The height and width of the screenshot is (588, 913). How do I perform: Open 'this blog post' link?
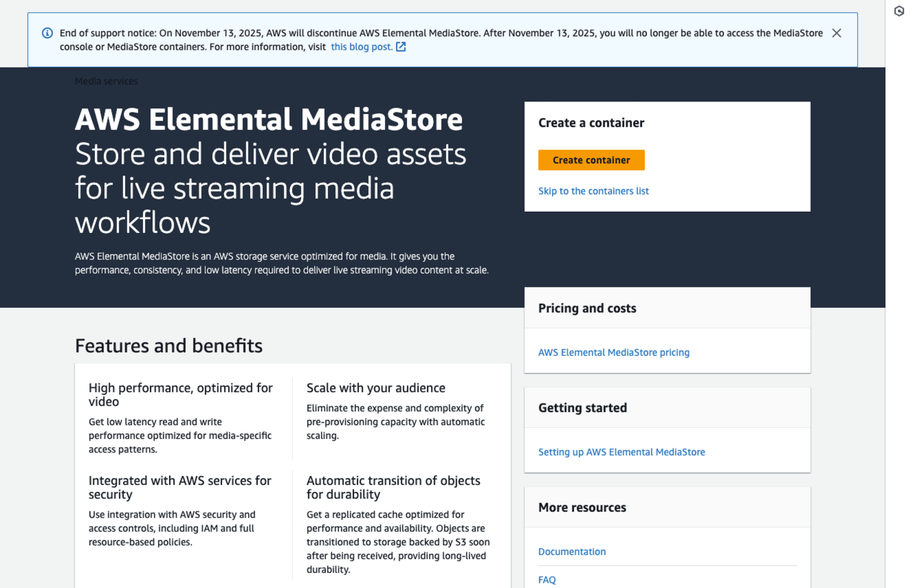point(362,47)
